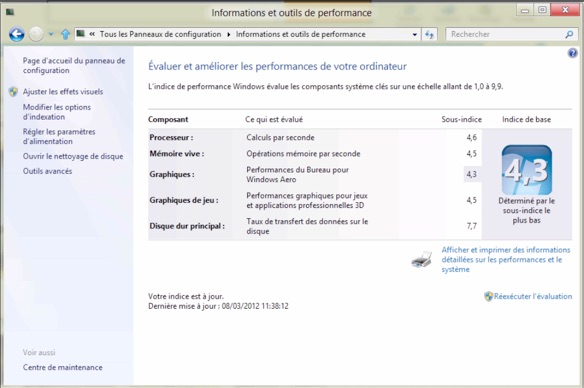Viewport: 584px width, 388px height.
Task: Click the Processeur sub-score 4,6
Action: tap(472, 137)
